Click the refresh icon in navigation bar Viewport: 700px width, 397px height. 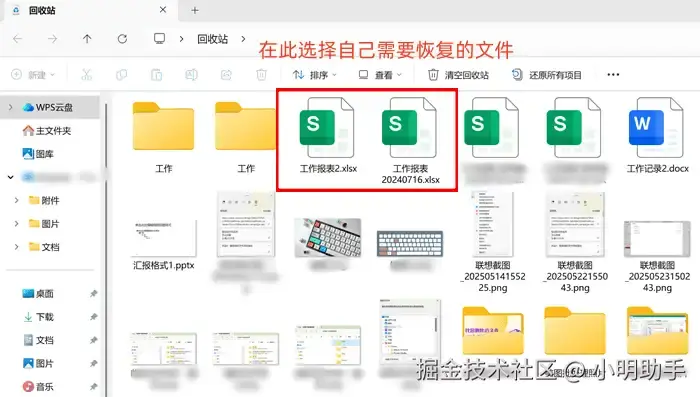click(122, 39)
